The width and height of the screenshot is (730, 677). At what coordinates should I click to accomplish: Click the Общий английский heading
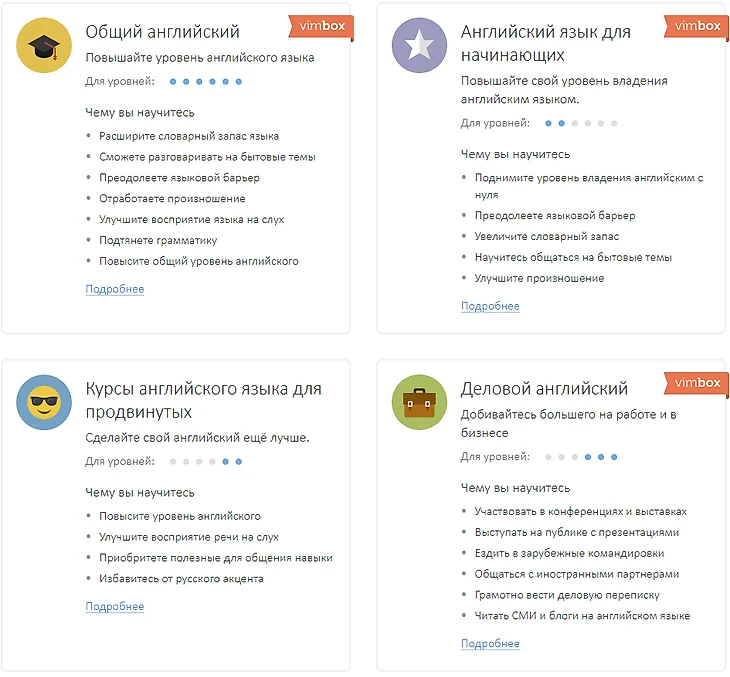[162, 32]
